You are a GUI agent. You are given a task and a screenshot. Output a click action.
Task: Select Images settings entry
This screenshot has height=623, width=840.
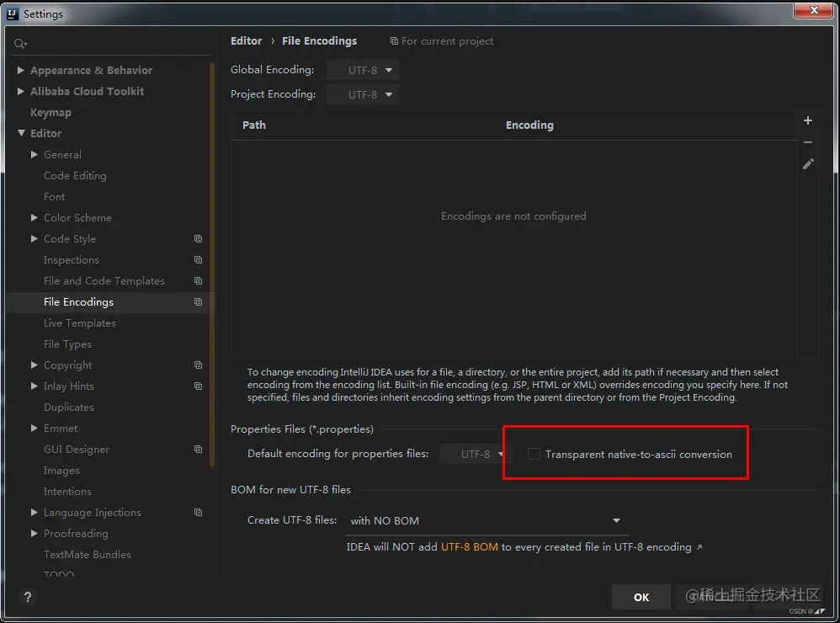pos(61,471)
